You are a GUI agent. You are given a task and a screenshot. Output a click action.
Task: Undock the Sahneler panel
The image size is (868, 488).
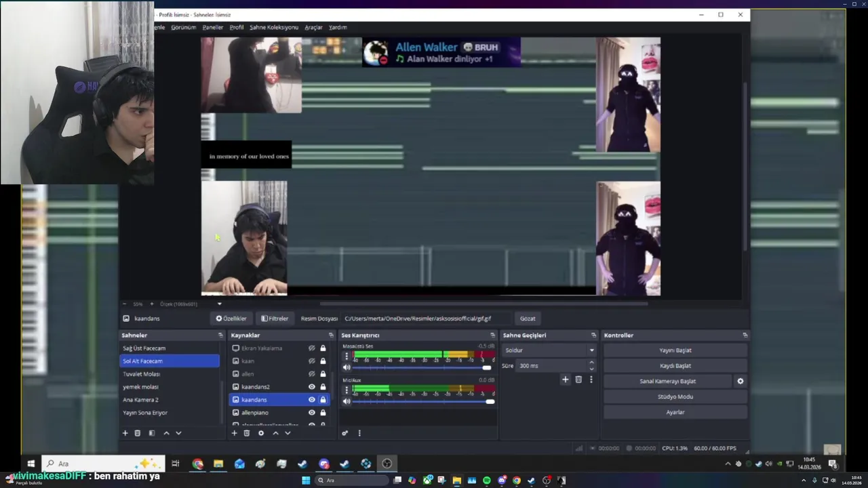[220, 335]
